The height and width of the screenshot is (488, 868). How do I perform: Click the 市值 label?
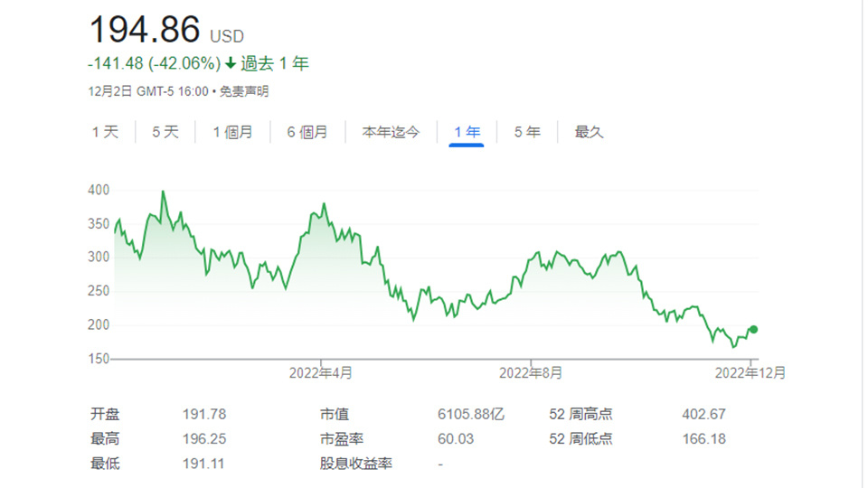335,414
